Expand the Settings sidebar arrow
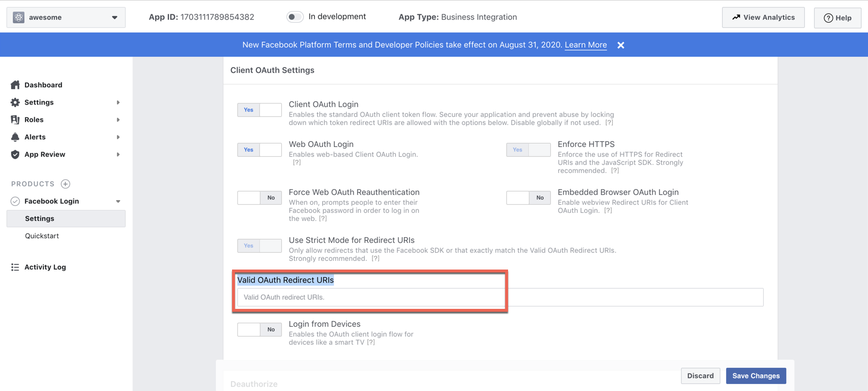 click(x=118, y=102)
